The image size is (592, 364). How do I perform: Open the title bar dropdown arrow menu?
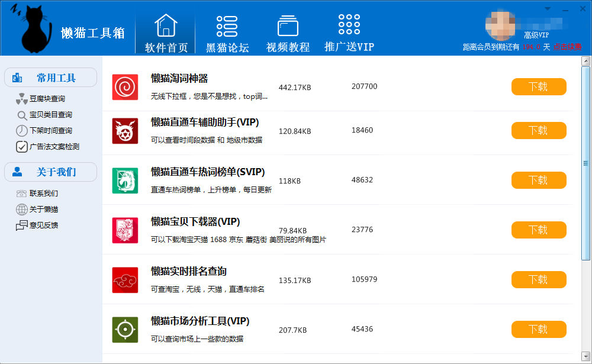[548, 8]
